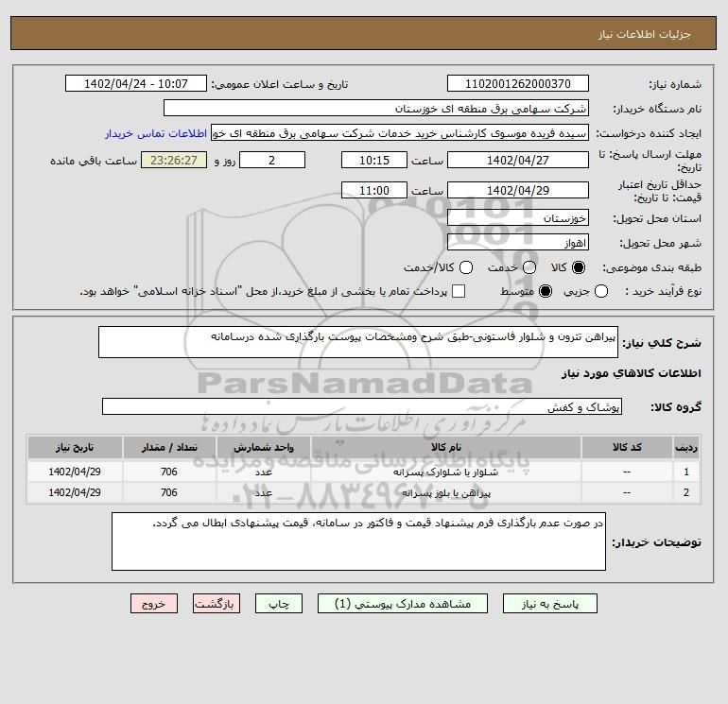
Task: Click the 23:26:27 remaining time field
Action: tap(174, 160)
